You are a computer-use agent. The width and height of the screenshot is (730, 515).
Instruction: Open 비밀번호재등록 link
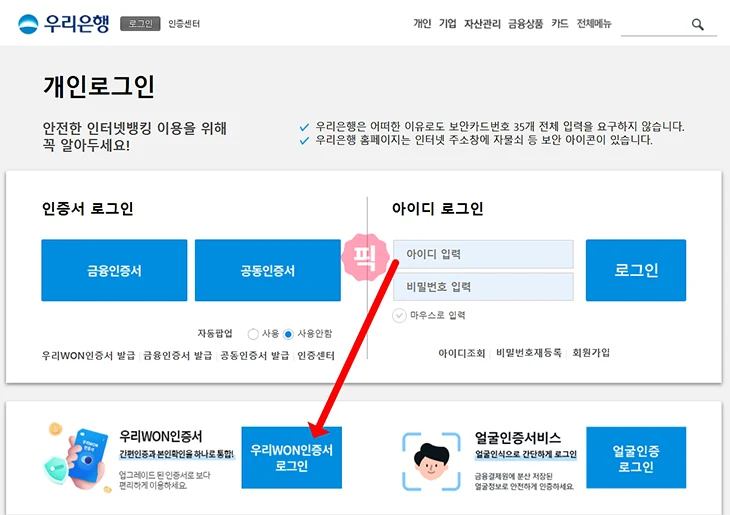point(528,353)
